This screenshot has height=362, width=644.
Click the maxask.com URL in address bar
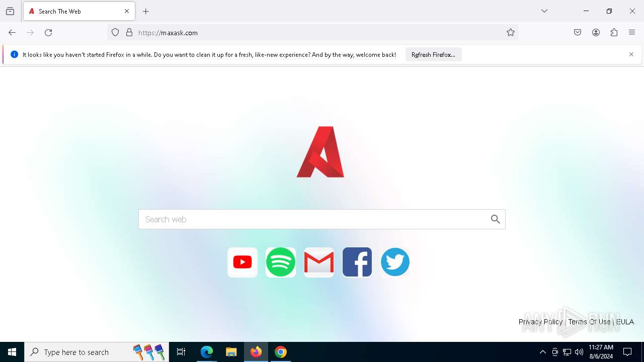point(168,33)
